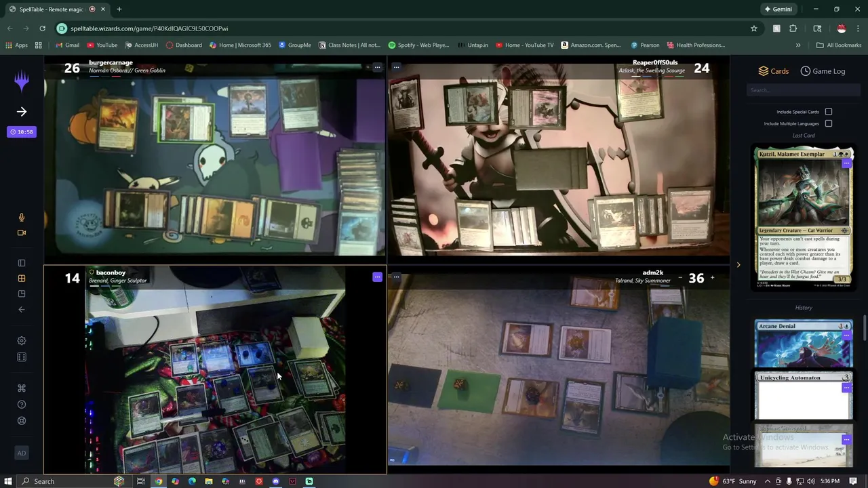Viewport: 868px width, 488px height.
Task: Open the Chrome three-dot menu
Action: (x=859, y=28)
